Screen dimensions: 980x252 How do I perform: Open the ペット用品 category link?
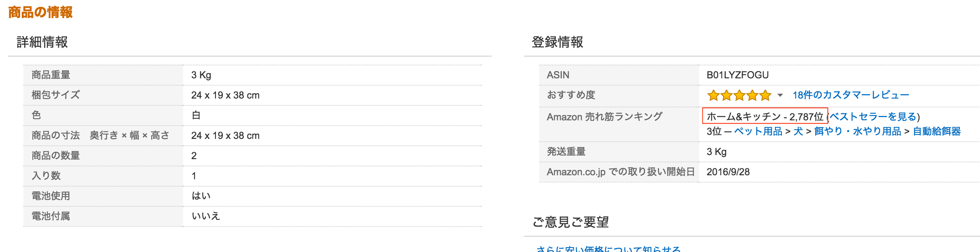(x=758, y=131)
